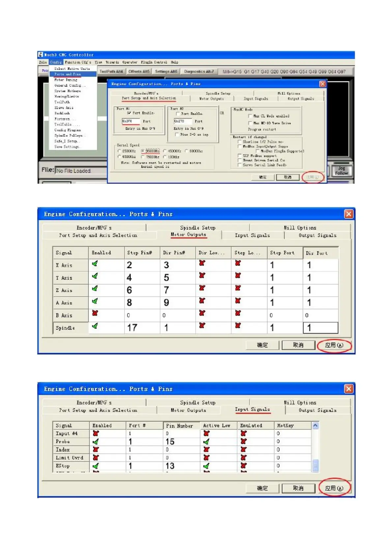
Task: Click X Axis Dir LowActive red cross
Action: [202, 263]
